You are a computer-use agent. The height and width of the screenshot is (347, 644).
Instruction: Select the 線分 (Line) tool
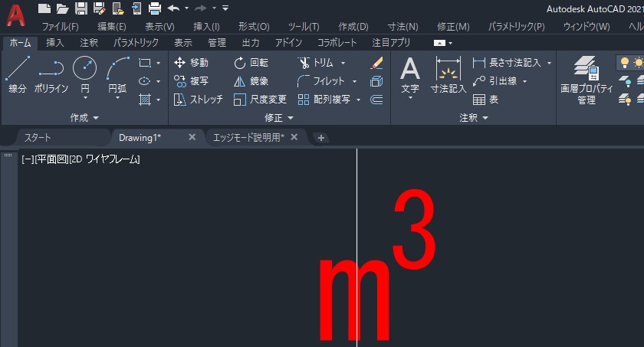[x=16, y=75]
